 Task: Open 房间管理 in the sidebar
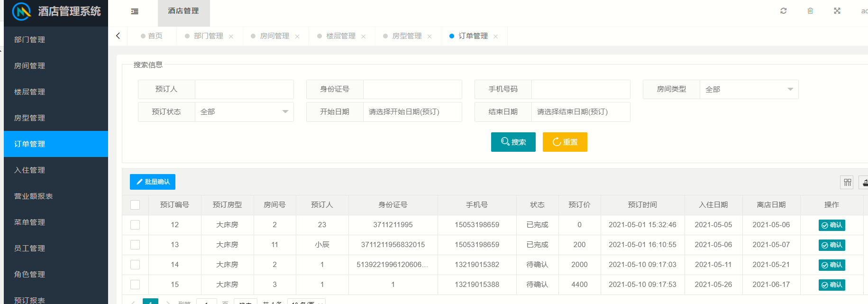(x=56, y=65)
